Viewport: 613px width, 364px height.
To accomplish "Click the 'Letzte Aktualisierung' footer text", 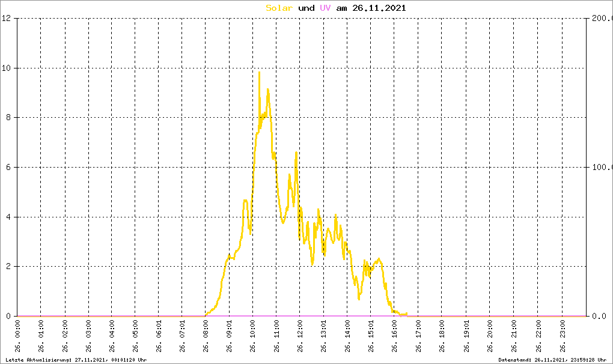I will [x=76, y=360].
